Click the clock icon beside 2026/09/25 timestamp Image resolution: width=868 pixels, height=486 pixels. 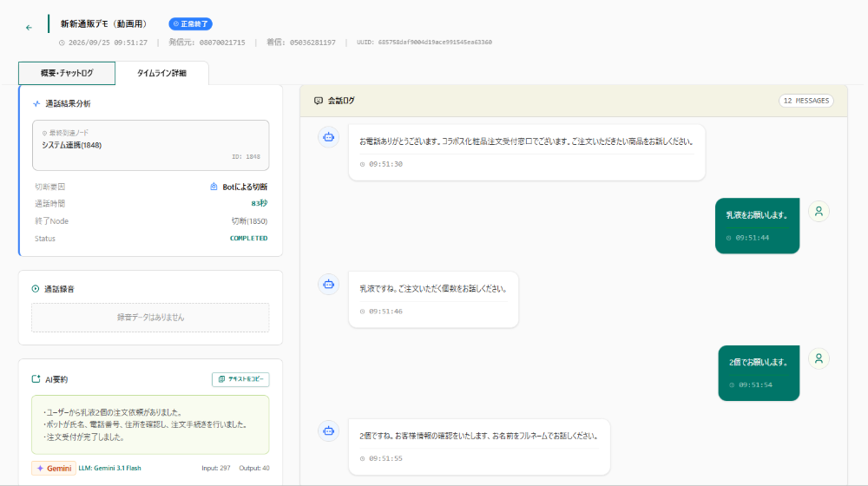62,43
